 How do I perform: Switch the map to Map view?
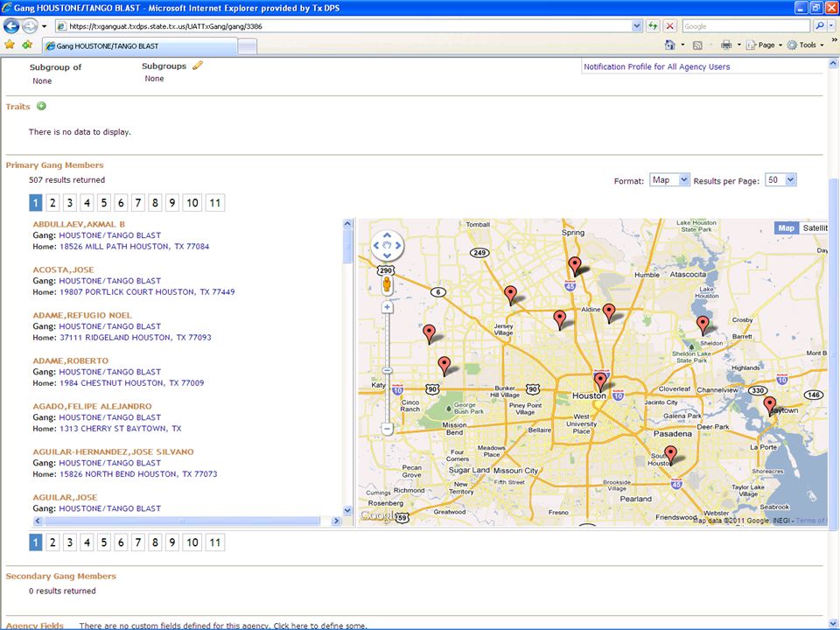tap(786, 228)
